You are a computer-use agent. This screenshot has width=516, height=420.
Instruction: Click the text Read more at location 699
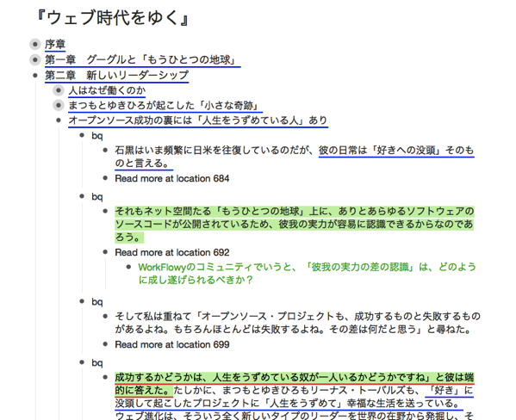[x=172, y=344]
